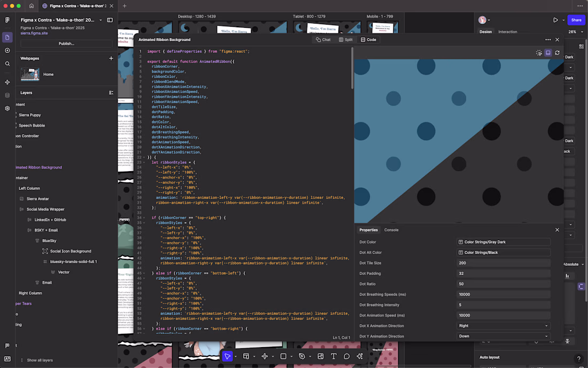This screenshot has height=368, width=588.
Task: Open the file name dropdown chevron
Action: click(100, 20)
